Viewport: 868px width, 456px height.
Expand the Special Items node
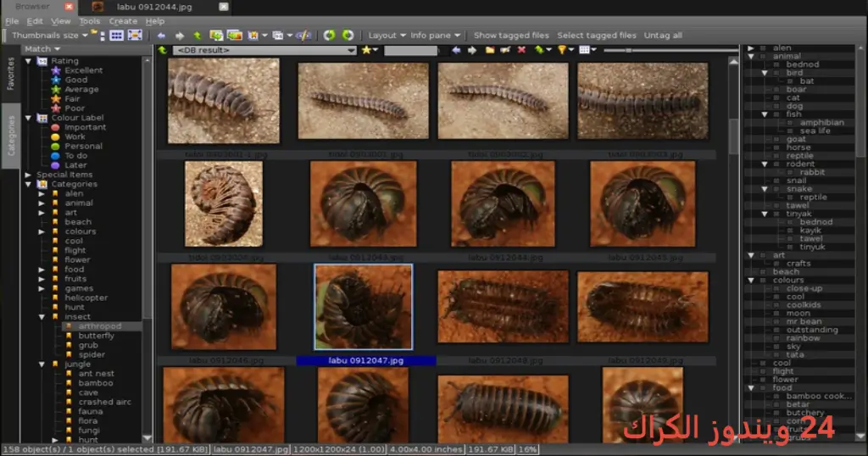click(x=28, y=175)
